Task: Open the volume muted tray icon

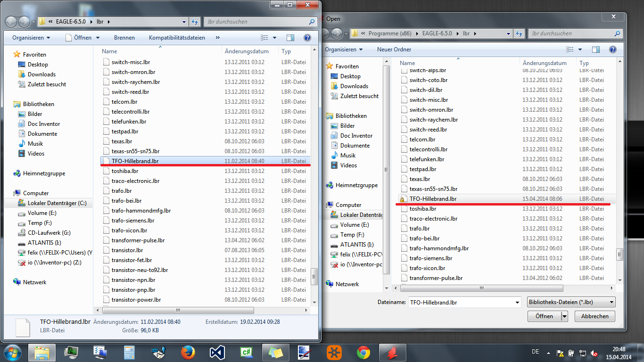Action: point(594,353)
